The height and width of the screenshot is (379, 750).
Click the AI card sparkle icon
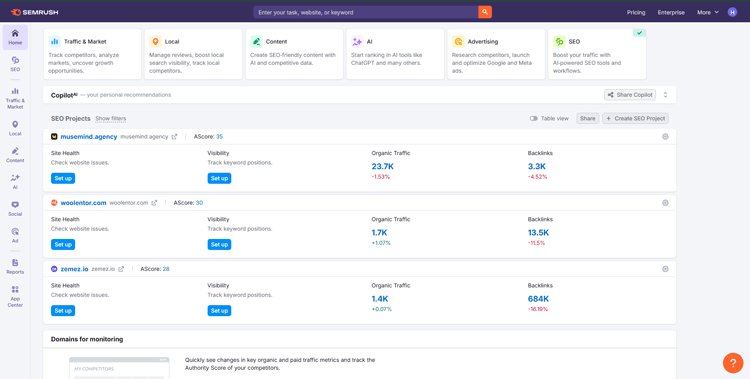(357, 42)
